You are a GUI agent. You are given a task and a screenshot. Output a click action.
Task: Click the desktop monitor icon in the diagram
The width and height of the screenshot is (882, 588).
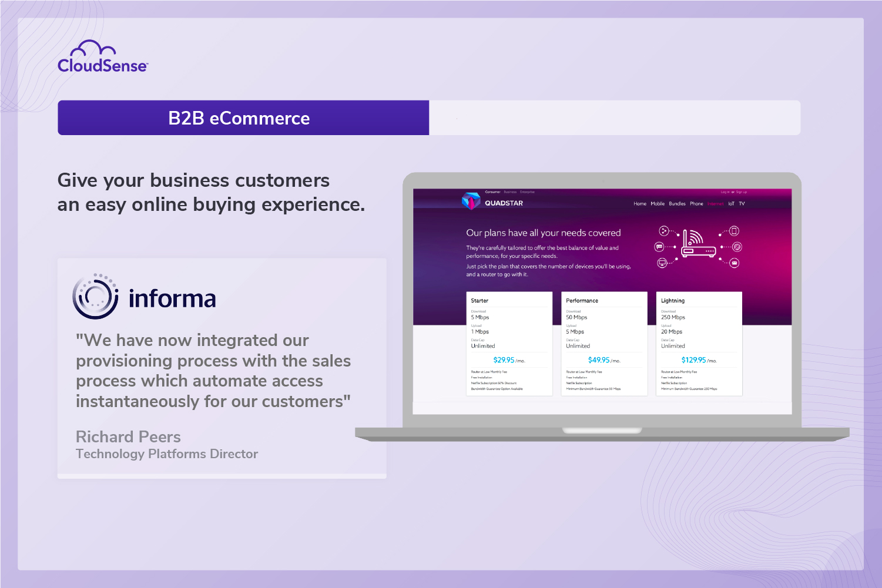pyautogui.click(x=662, y=263)
